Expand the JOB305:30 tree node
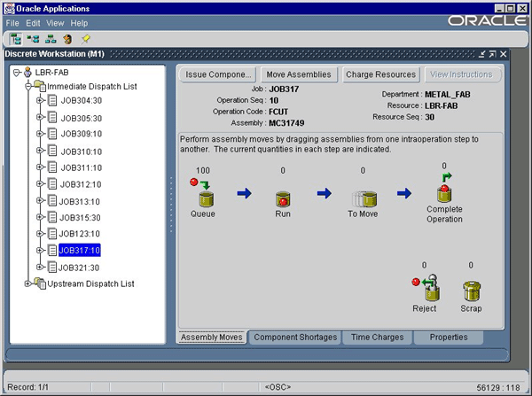Viewport: 532px width, 396px height. pos(40,117)
